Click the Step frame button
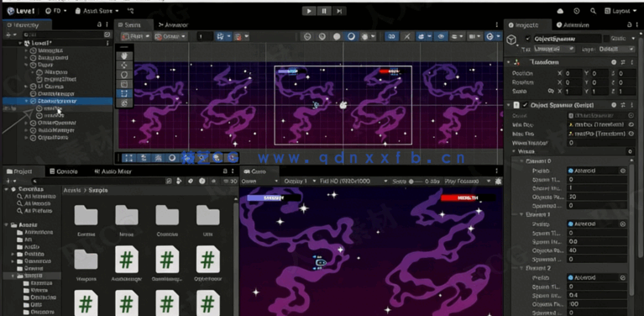The width and height of the screenshot is (644, 316). tap(339, 11)
